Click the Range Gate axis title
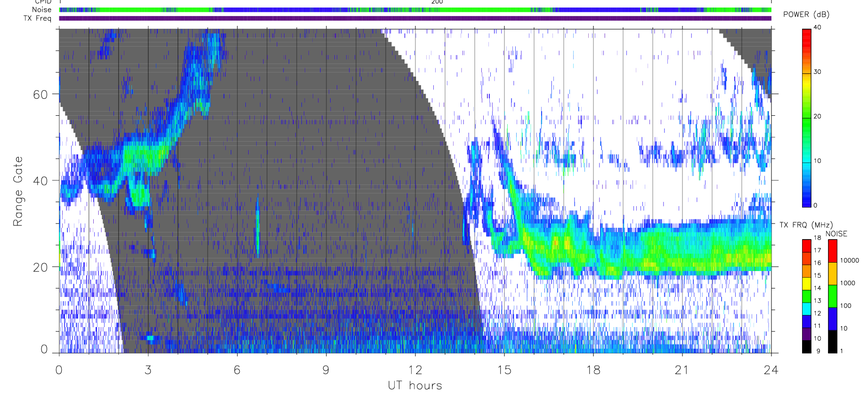The width and height of the screenshot is (868, 400). tap(18, 191)
